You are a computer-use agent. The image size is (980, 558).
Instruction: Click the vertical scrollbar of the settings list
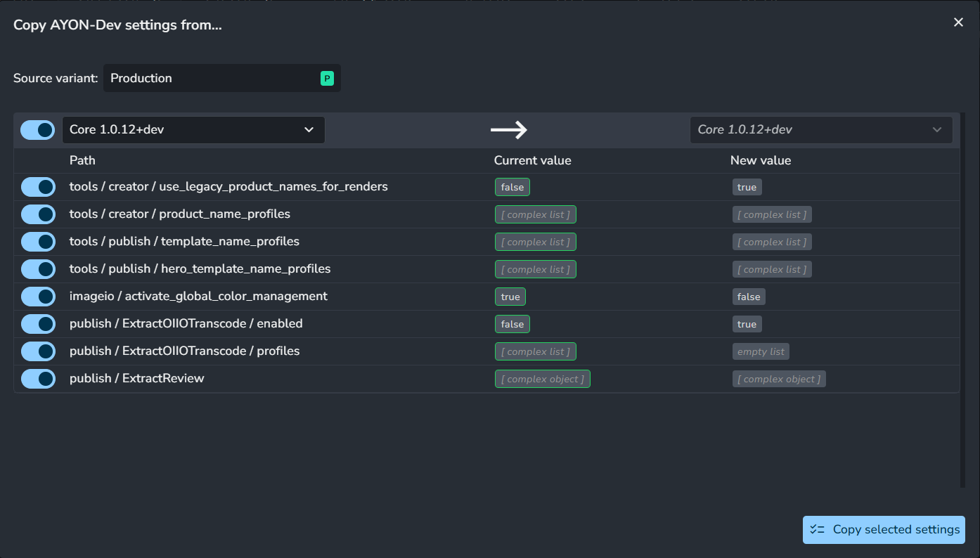[962, 300]
